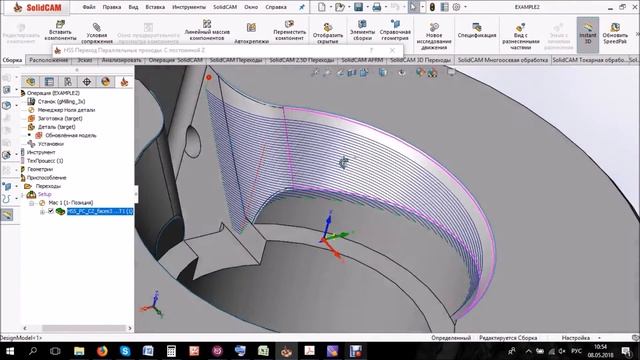
Task: Click the Windows Start button
Action: point(9,351)
